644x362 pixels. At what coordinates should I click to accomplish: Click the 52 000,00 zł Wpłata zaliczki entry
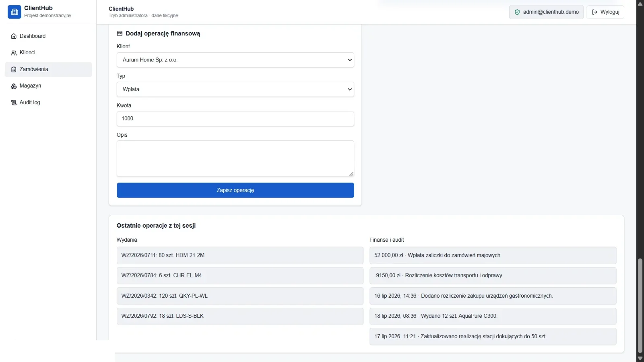coord(493,255)
